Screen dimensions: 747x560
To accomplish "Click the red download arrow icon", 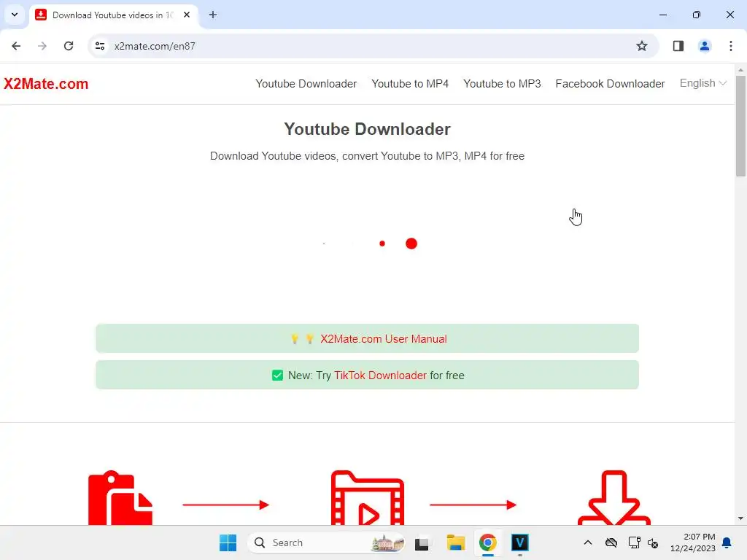I will coord(614,497).
